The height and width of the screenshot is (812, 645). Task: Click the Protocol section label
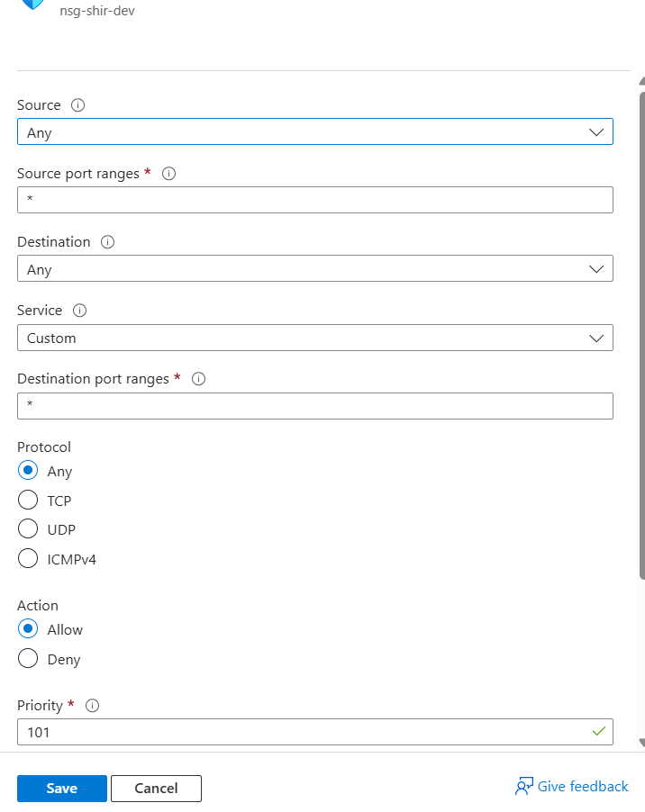click(44, 447)
